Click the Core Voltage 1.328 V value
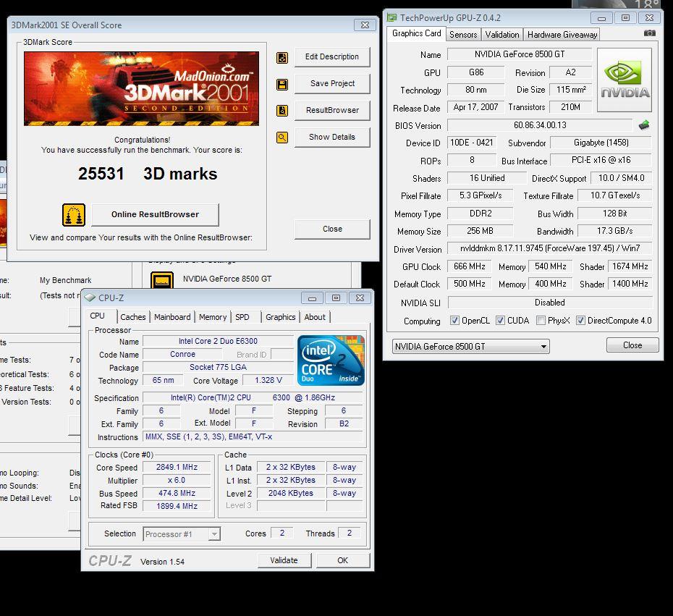Viewport: 673px width, 616px height. coord(268,380)
